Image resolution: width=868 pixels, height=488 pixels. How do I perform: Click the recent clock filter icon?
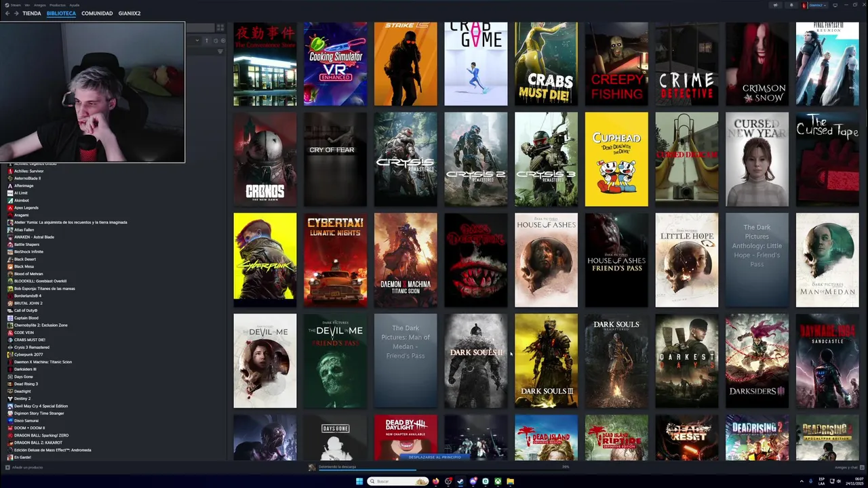[216, 41]
